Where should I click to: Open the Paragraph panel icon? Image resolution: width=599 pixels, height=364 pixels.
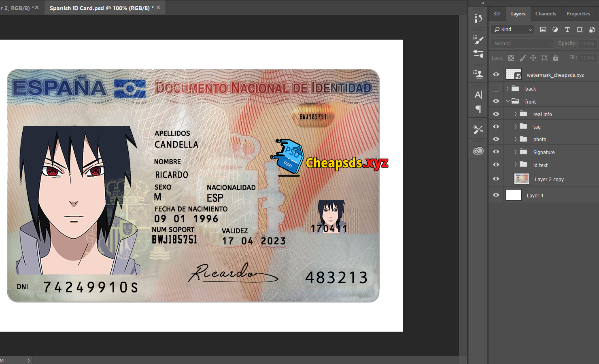(x=478, y=109)
